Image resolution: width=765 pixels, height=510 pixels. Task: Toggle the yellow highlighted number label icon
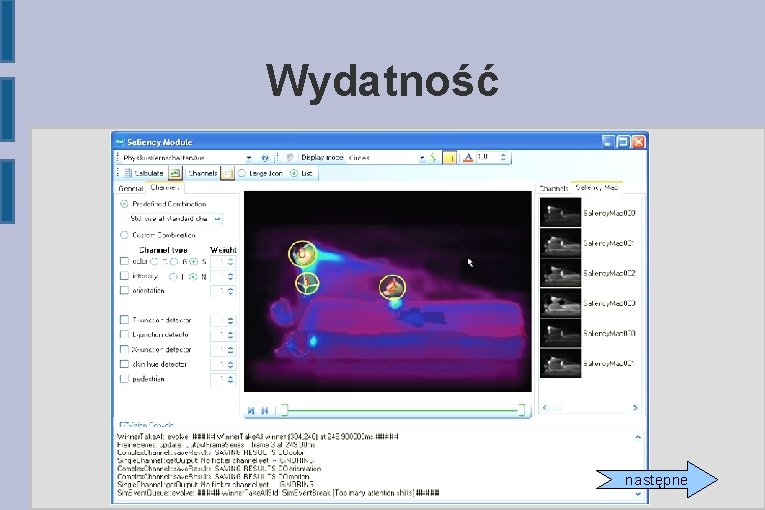pyautogui.click(x=449, y=158)
